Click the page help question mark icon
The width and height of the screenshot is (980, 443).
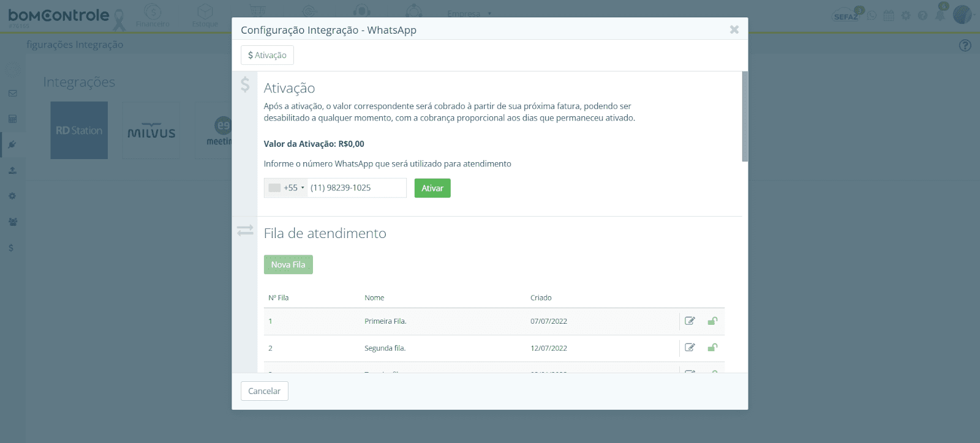click(x=965, y=45)
